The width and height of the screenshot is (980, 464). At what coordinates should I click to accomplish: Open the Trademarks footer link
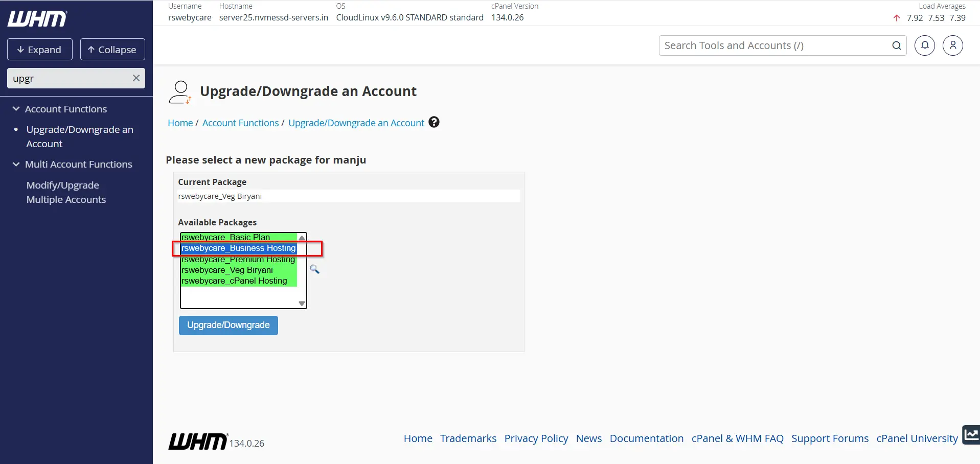(x=468, y=438)
